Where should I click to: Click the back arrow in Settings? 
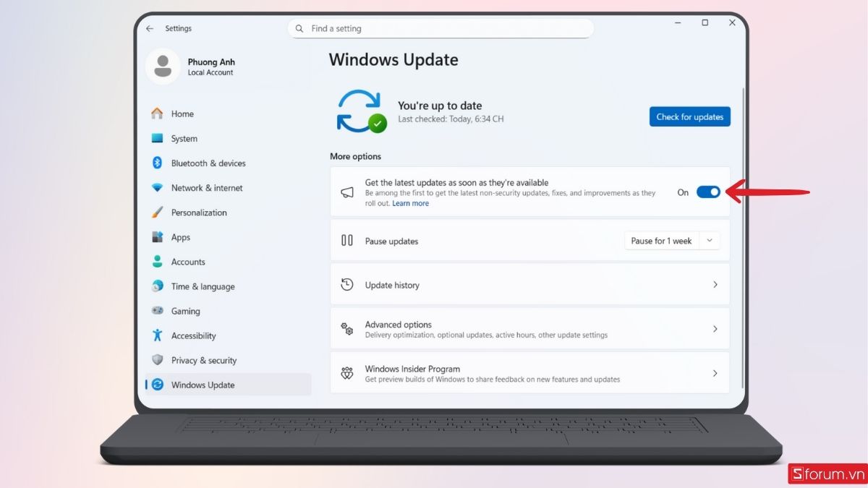pyautogui.click(x=150, y=28)
